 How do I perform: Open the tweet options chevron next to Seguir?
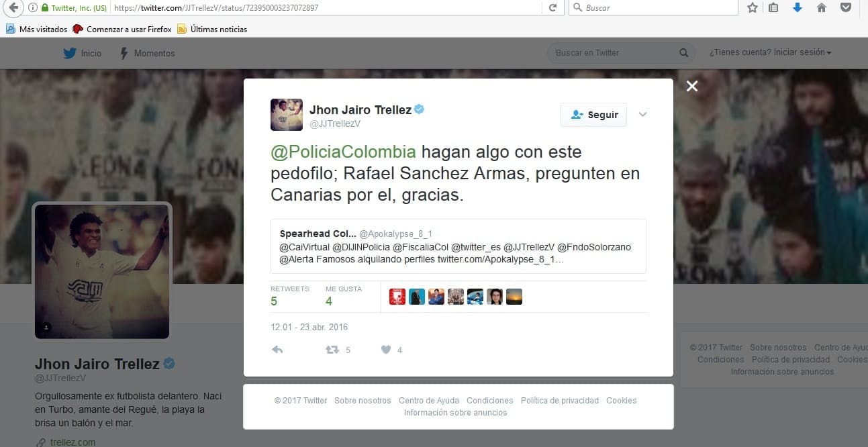click(x=642, y=115)
